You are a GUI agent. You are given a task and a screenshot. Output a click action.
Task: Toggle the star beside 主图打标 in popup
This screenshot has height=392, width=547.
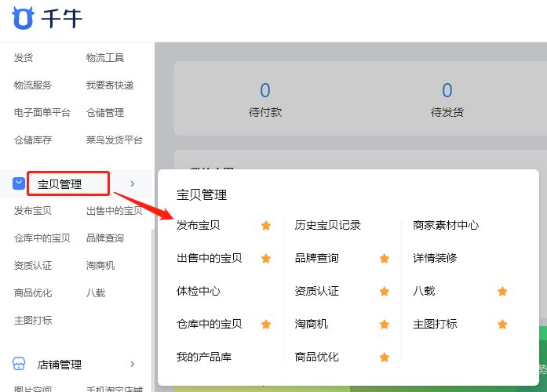point(502,324)
